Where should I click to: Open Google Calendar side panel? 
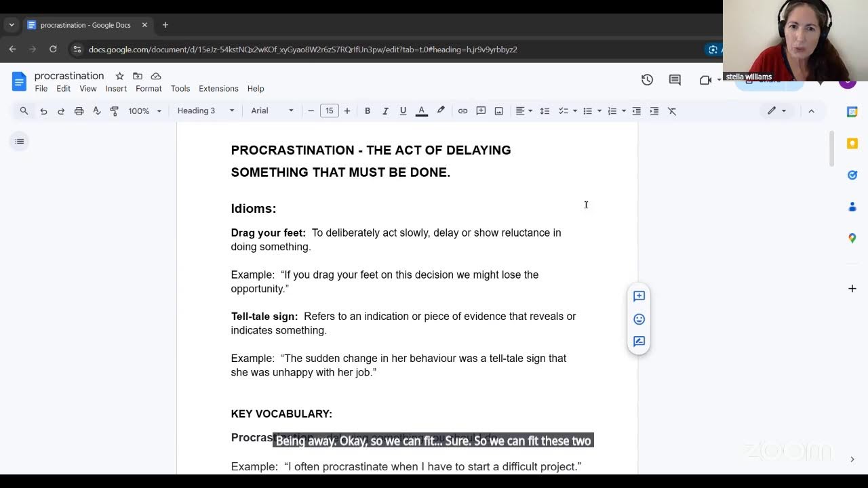click(852, 112)
